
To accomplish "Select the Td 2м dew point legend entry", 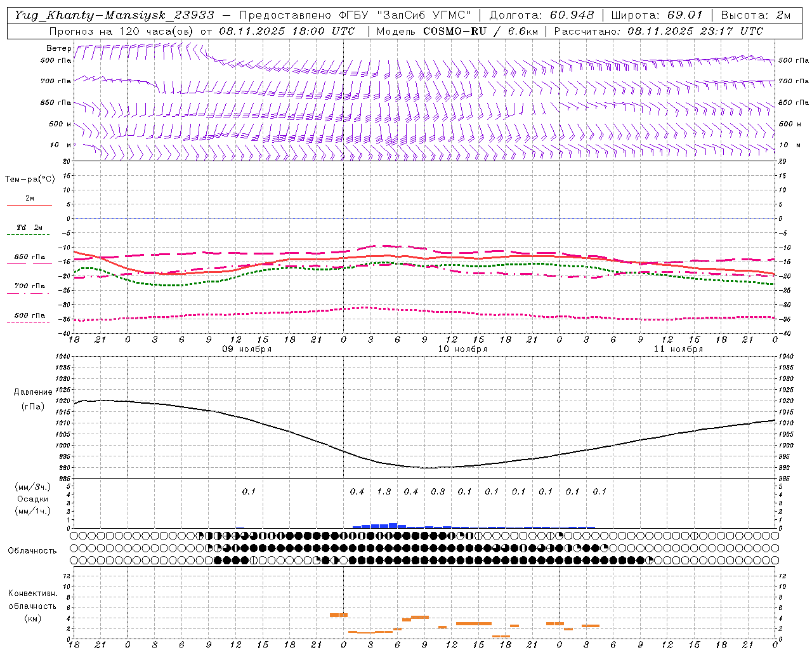I will coord(29,227).
